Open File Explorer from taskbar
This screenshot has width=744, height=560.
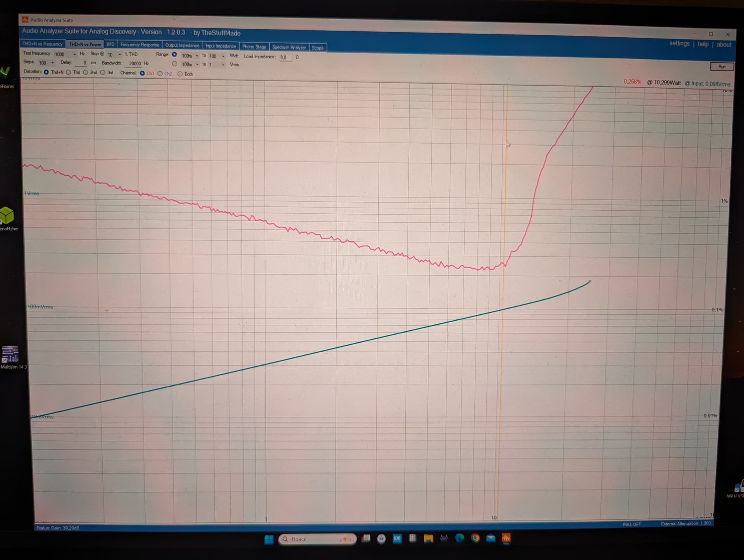428,538
